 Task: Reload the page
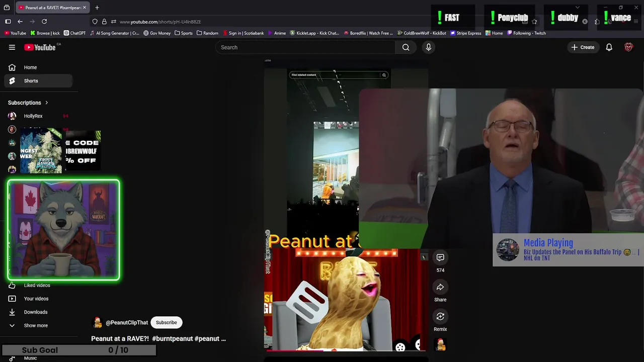click(x=44, y=22)
